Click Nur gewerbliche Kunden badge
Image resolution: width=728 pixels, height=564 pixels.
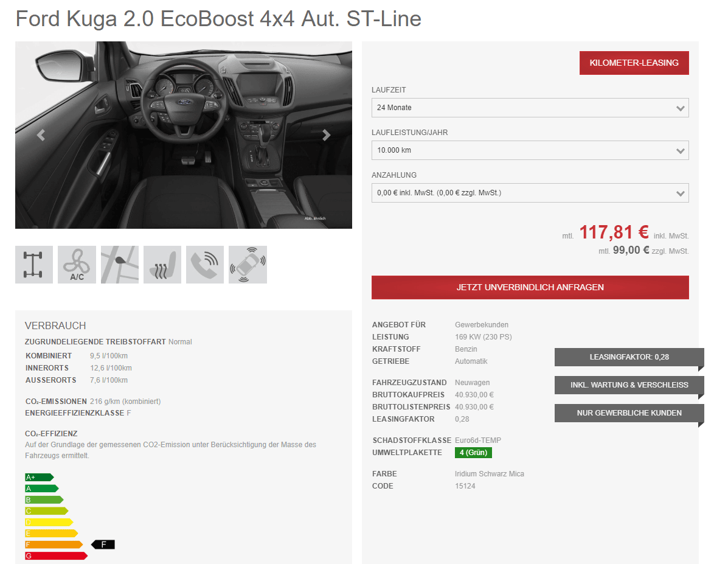click(x=629, y=413)
